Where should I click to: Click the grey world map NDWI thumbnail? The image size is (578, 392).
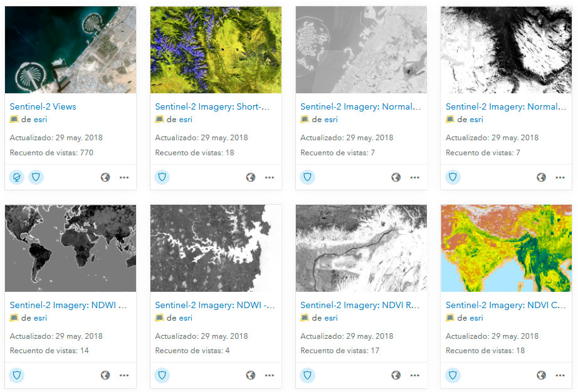pos(70,248)
